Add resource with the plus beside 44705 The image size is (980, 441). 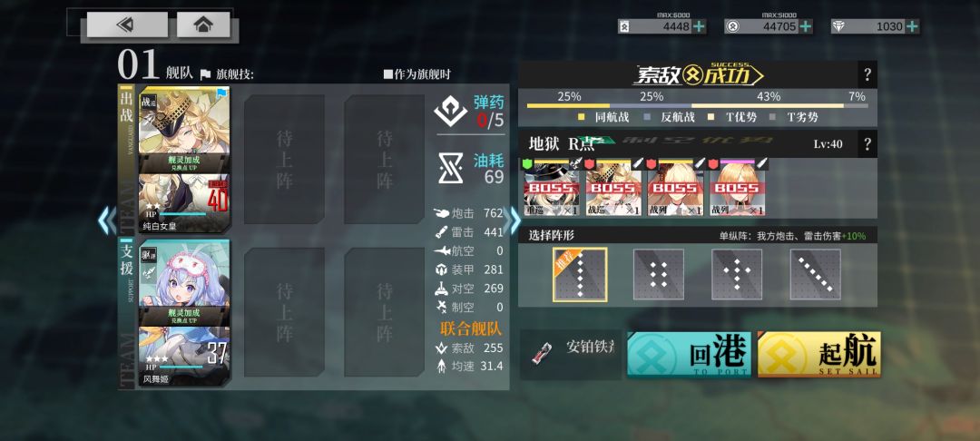tap(806, 26)
